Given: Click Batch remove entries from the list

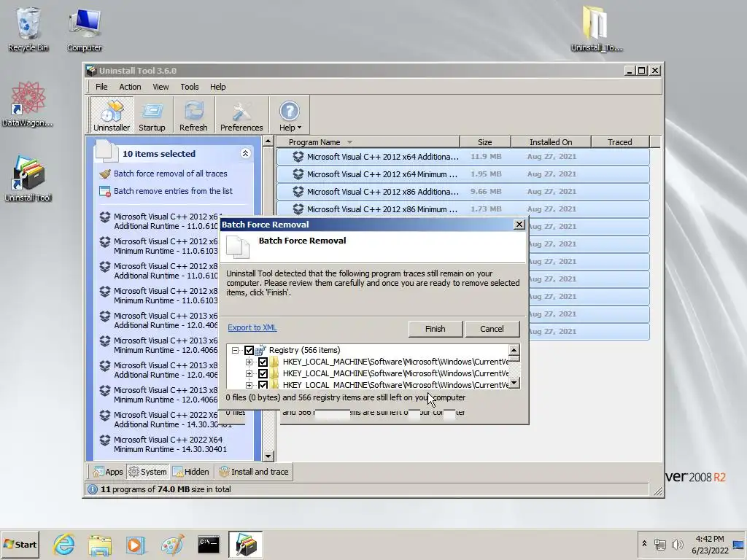Looking at the screenshot, I should (173, 191).
